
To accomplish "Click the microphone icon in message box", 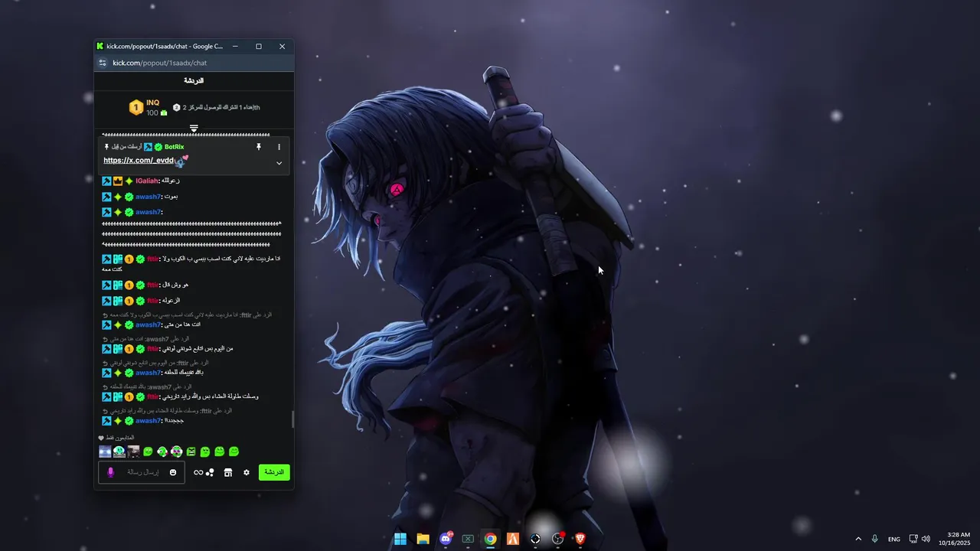I will pyautogui.click(x=110, y=472).
